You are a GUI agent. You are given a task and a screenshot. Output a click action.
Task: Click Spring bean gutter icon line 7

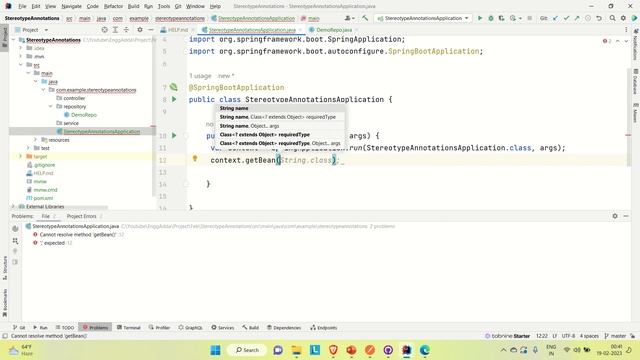174,87
